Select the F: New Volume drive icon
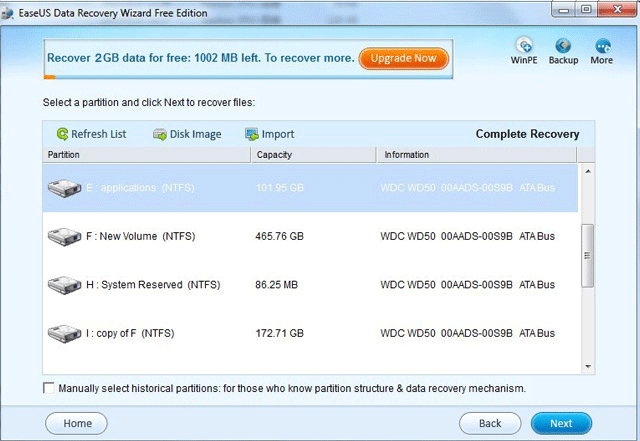The height and width of the screenshot is (441, 640). pyautogui.click(x=64, y=237)
